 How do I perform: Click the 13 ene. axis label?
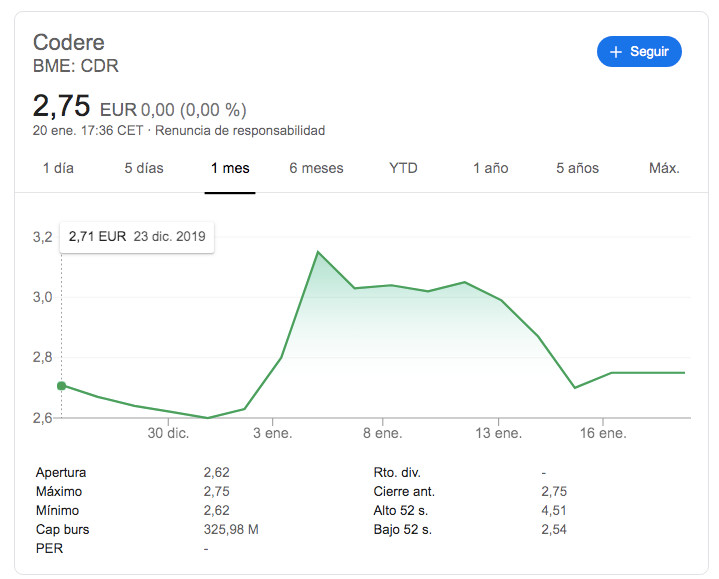coord(498,433)
